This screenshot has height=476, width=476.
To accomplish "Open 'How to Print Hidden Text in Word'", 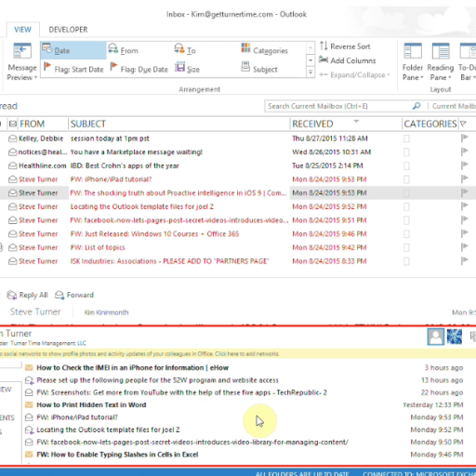I will pyautogui.click(x=91, y=404).
